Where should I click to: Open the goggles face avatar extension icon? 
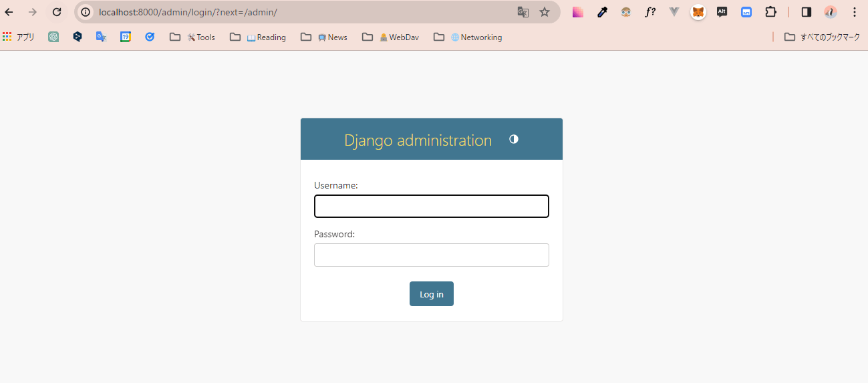point(626,12)
